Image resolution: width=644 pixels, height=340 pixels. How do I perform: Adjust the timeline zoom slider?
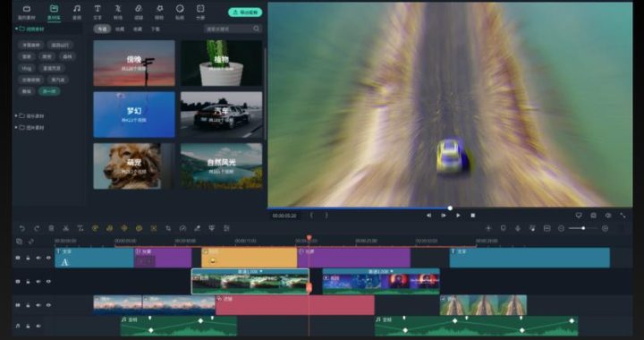click(x=583, y=228)
